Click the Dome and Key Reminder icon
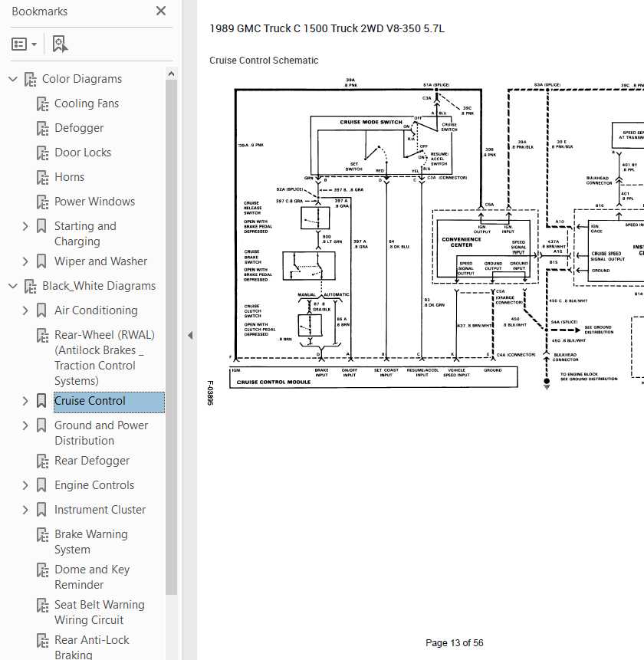644x660 pixels. (42, 570)
